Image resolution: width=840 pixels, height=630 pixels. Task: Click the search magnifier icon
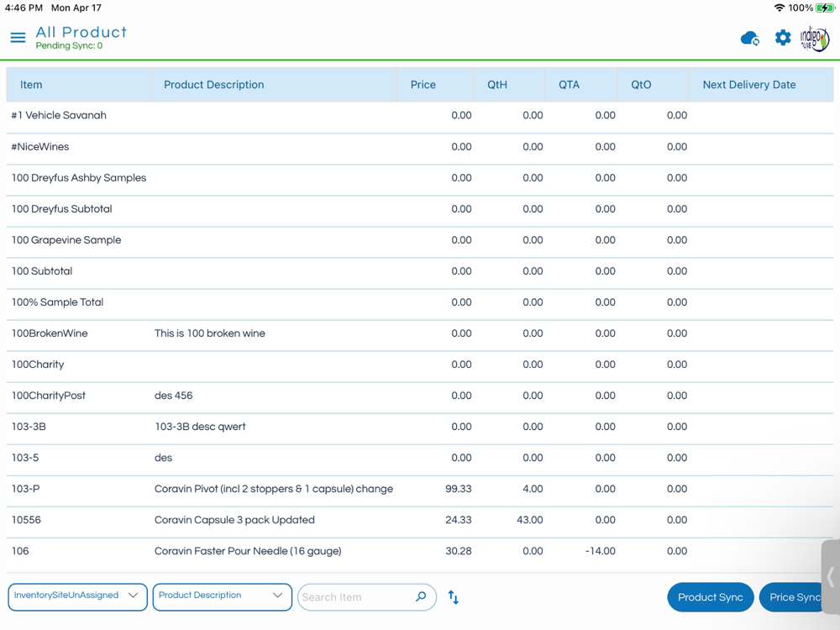click(x=421, y=596)
